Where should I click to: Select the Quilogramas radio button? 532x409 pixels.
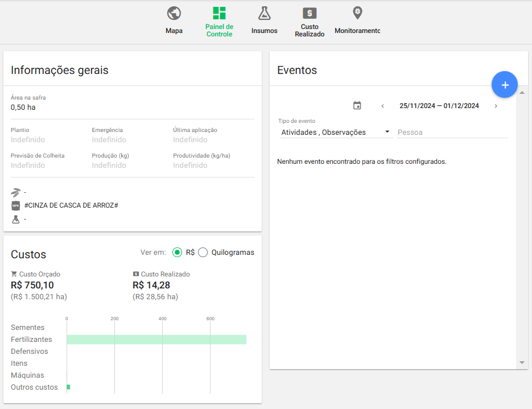point(203,253)
